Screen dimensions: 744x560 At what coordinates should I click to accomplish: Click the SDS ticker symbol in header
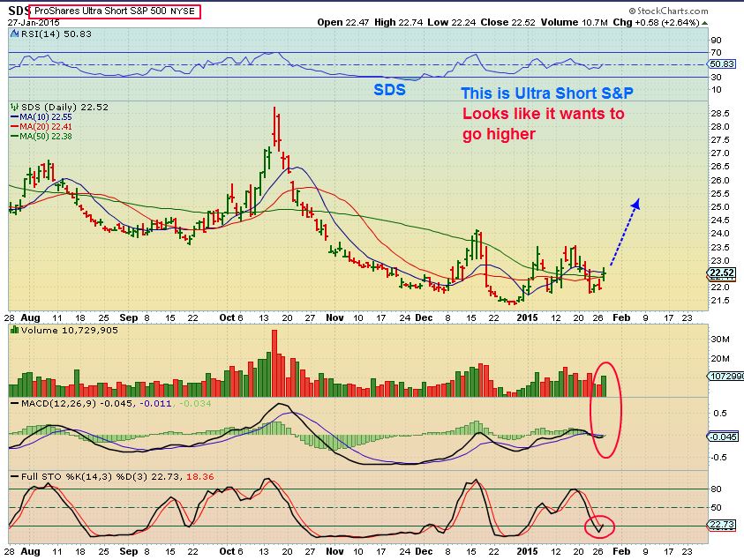click(x=19, y=11)
